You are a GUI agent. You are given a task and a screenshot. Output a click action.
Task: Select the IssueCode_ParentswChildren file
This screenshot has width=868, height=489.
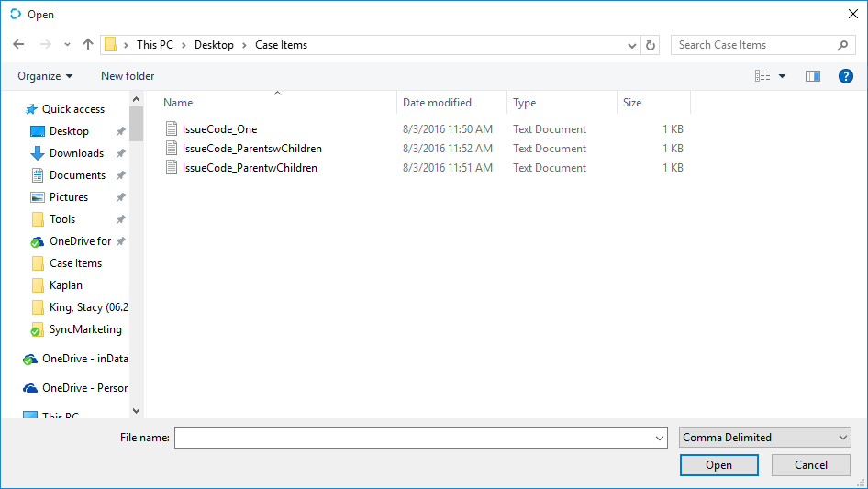tap(252, 149)
